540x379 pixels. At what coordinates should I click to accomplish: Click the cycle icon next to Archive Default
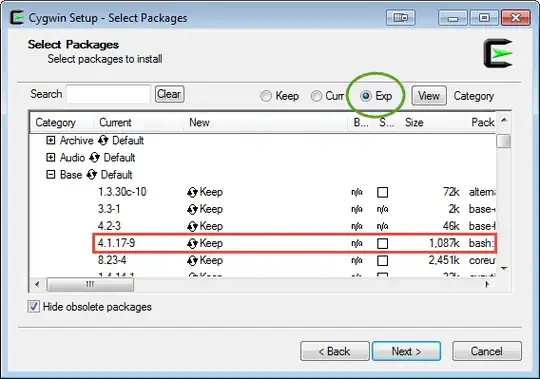tap(103, 140)
